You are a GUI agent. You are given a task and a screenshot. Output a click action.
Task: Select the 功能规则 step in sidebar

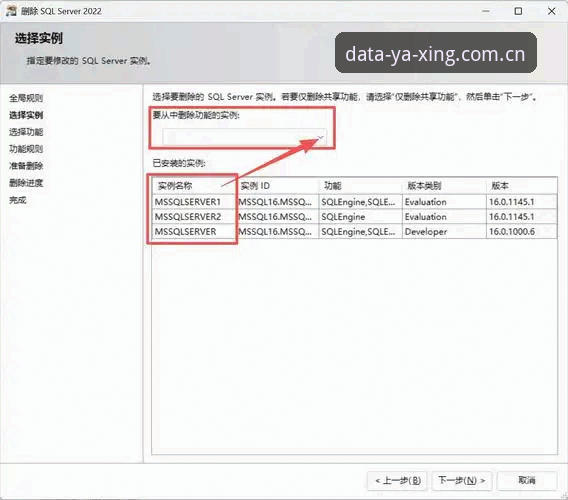pyautogui.click(x=26, y=149)
